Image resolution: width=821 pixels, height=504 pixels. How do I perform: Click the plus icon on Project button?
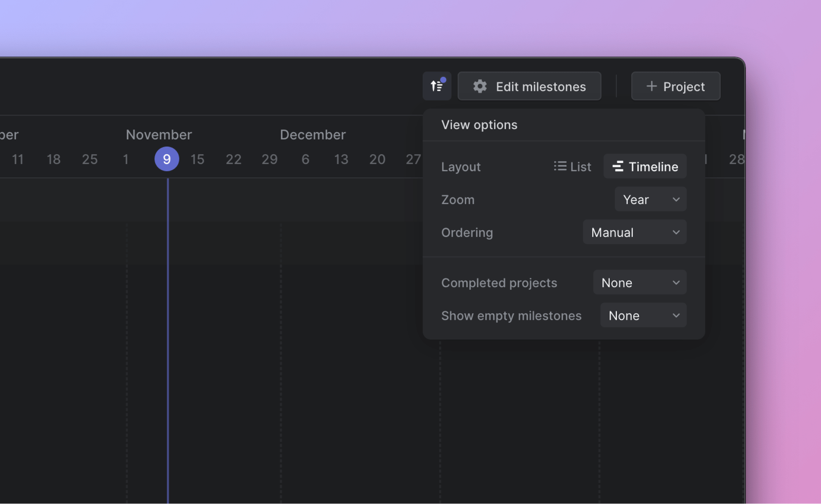(651, 86)
